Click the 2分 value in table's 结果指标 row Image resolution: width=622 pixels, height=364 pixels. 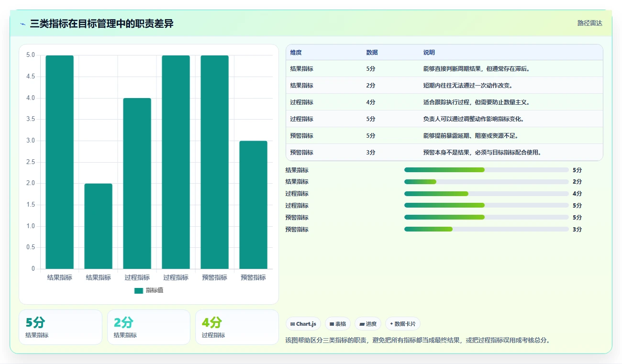(371, 86)
